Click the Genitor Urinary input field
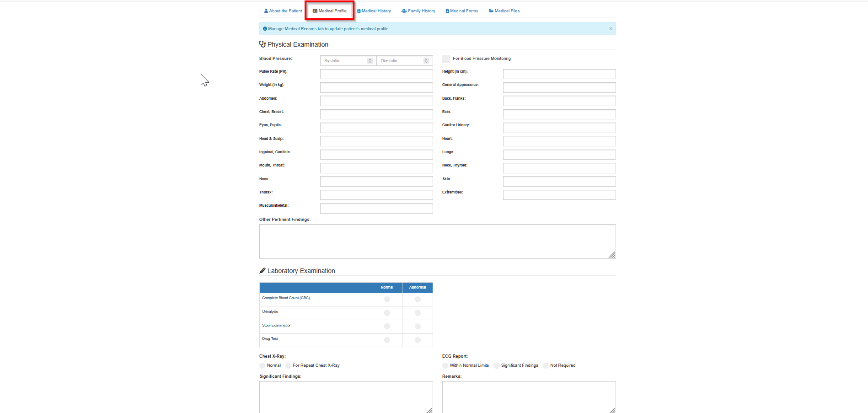The width and height of the screenshot is (868, 413). pos(559,128)
